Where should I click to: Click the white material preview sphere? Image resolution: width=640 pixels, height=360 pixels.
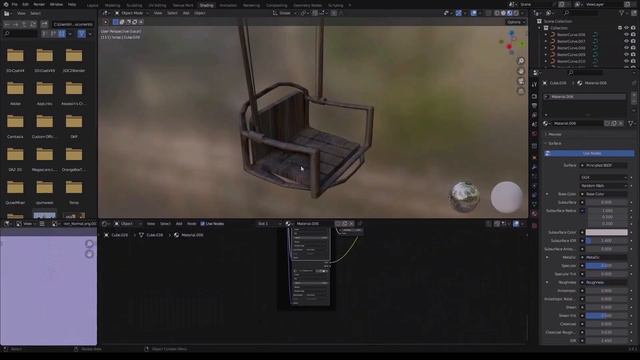(x=507, y=197)
